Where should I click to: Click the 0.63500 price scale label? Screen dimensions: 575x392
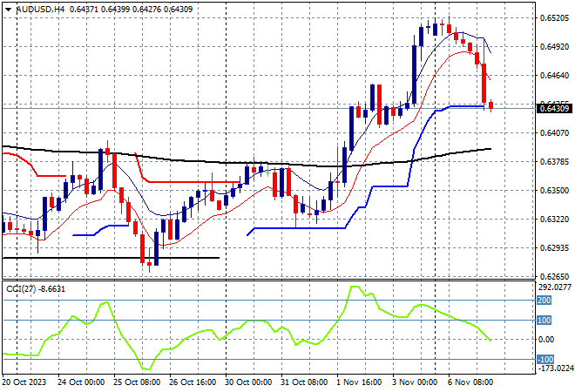click(x=554, y=190)
